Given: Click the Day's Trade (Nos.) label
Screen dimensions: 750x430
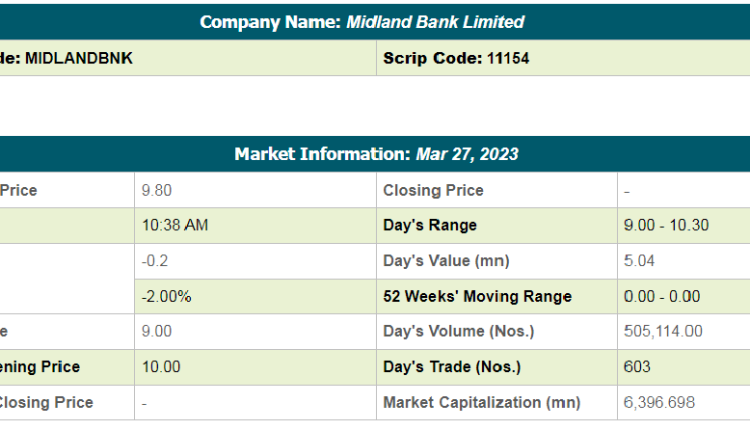Looking at the screenshot, I should pos(451,367).
